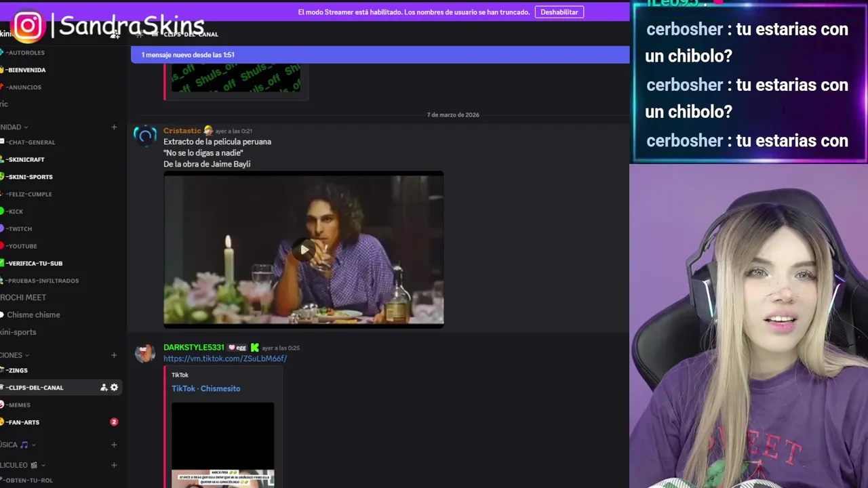Viewport: 868px width, 488px height.
Task: Jump to new message from 1:51 bar
Action: (x=380, y=55)
